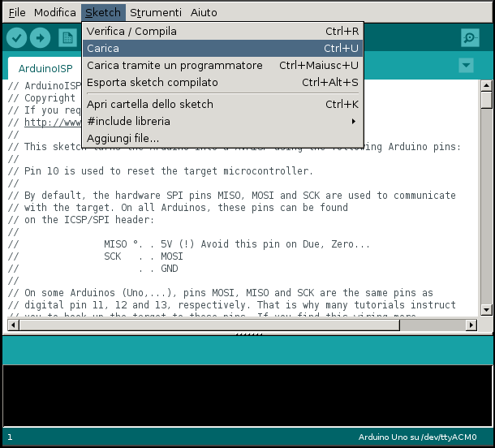
Task: Switch to the ArduinoISP tab
Action: click(45, 68)
